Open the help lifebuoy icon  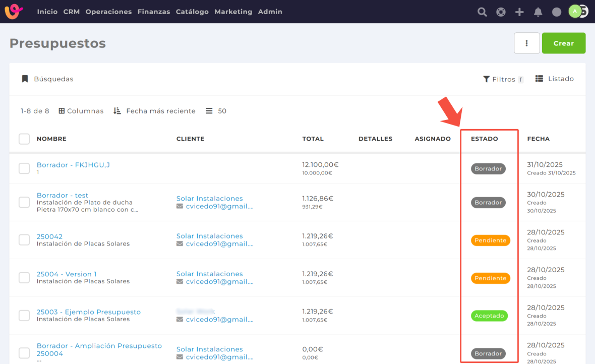(x=501, y=12)
